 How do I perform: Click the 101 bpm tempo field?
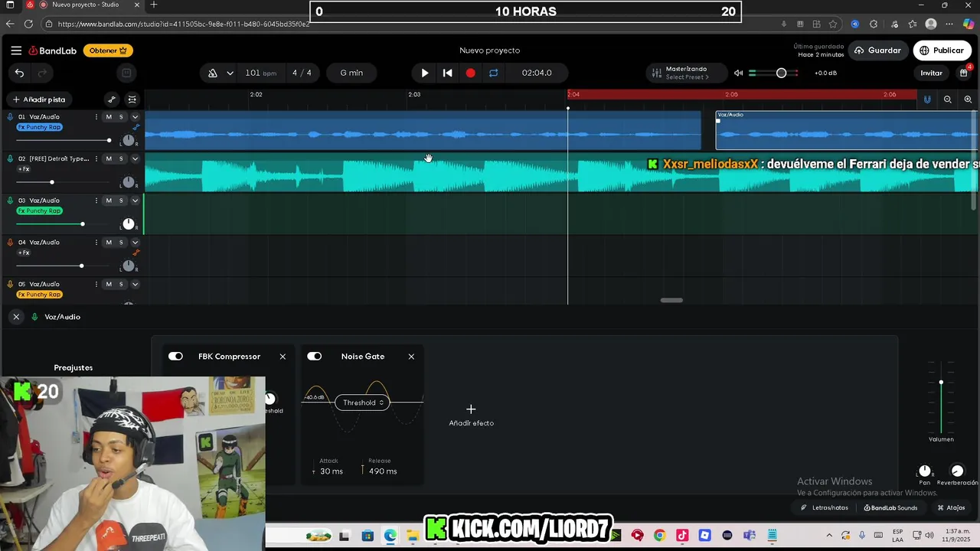[261, 73]
